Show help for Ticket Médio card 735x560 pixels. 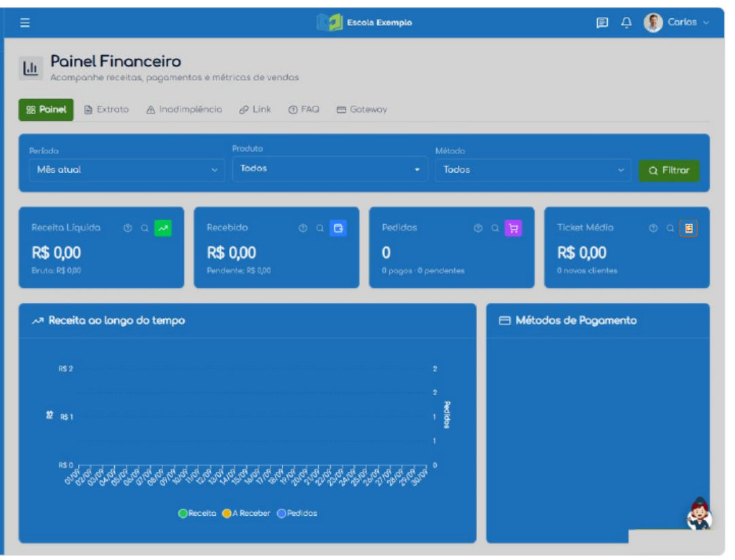coord(653,228)
